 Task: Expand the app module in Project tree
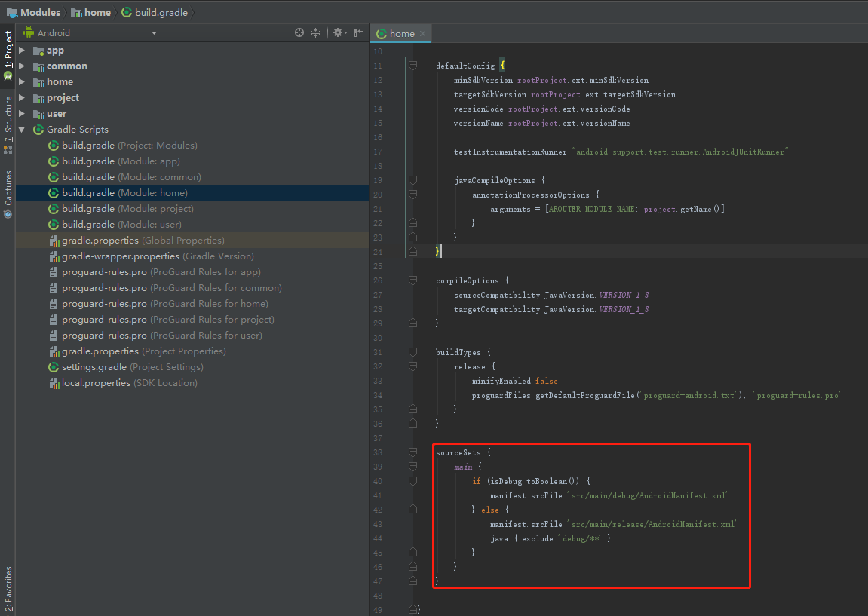point(22,50)
